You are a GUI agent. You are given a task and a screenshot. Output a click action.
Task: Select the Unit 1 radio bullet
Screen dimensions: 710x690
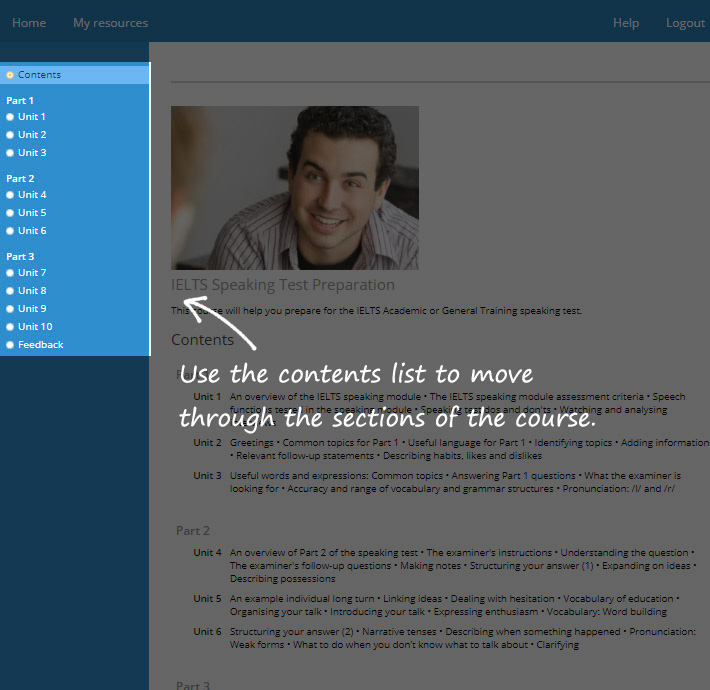pyautogui.click(x=10, y=117)
